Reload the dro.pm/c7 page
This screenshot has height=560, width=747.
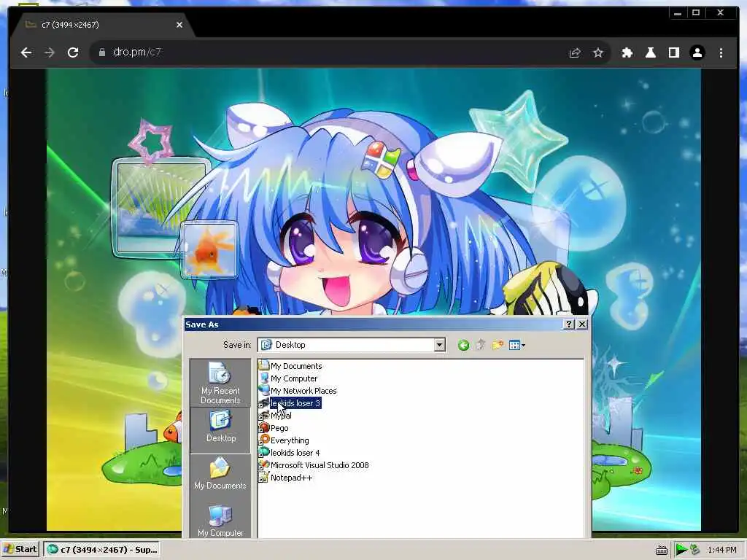pos(73,52)
